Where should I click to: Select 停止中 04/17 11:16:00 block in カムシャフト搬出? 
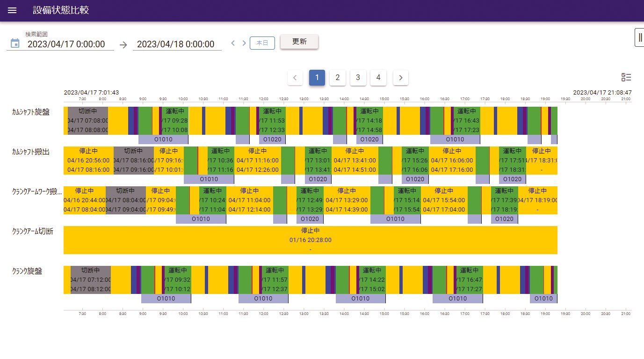point(258,161)
